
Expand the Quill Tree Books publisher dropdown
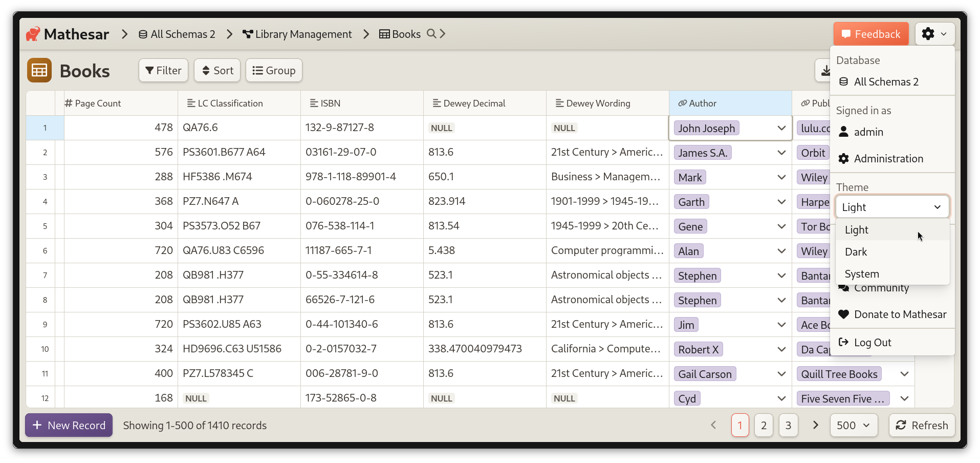(904, 374)
